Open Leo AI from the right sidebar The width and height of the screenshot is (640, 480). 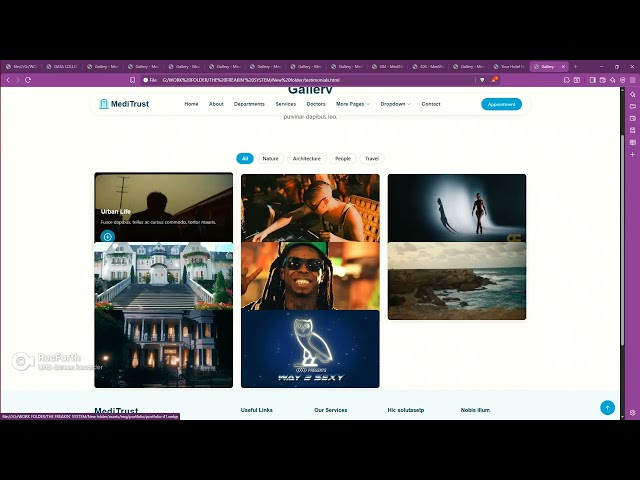pyautogui.click(x=633, y=94)
